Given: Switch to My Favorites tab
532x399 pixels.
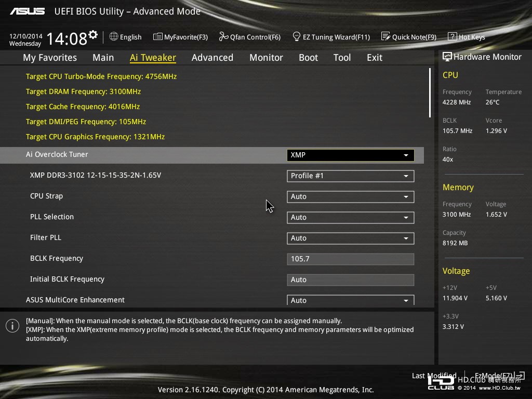Looking at the screenshot, I should pyautogui.click(x=50, y=58).
